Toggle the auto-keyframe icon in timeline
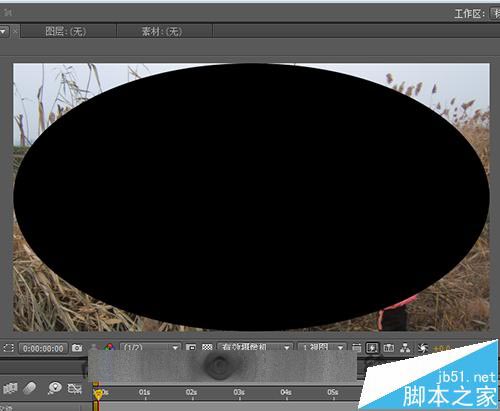Image resolution: width=500 pixels, height=411 pixels. [x=75, y=388]
